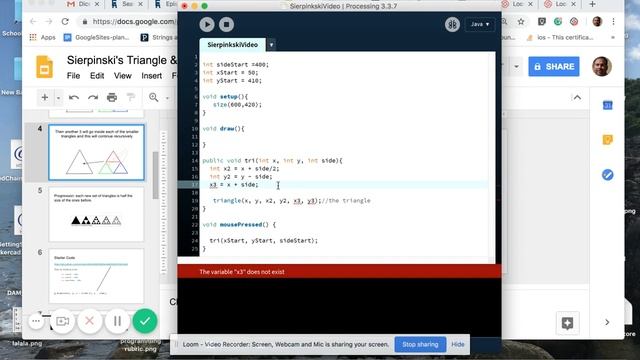
Task: Stop the running Processing sketch
Action: (226, 24)
